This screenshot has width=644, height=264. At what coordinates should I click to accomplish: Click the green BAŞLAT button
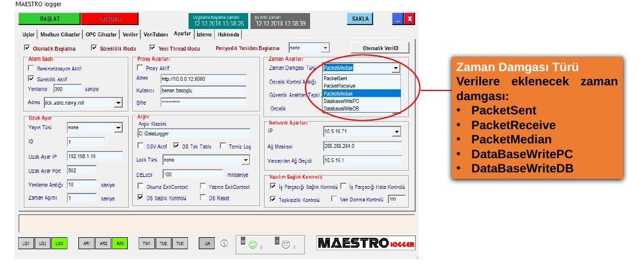[50, 19]
